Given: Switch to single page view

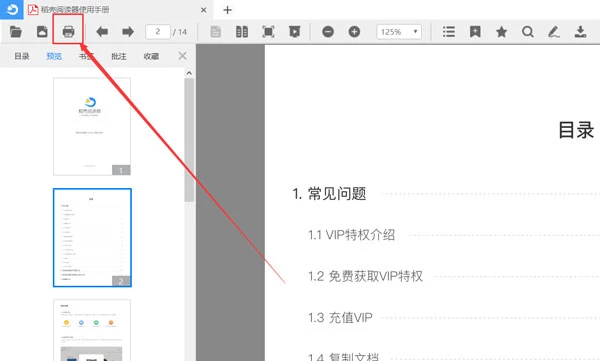Looking at the screenshot, I should click(215, 31).
